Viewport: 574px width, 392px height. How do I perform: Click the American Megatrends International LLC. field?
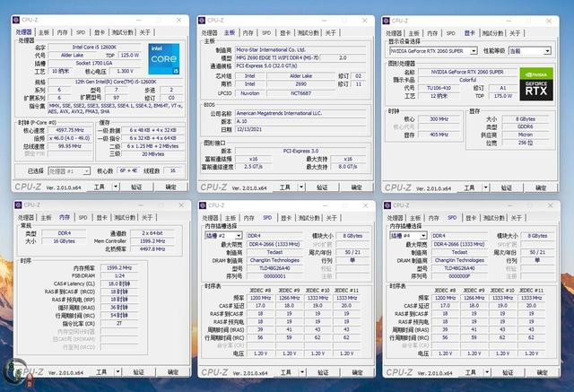pos(300,113)
